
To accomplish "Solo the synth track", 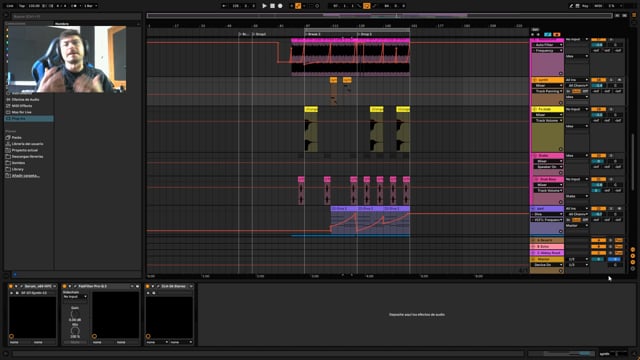I will (611, 80).
